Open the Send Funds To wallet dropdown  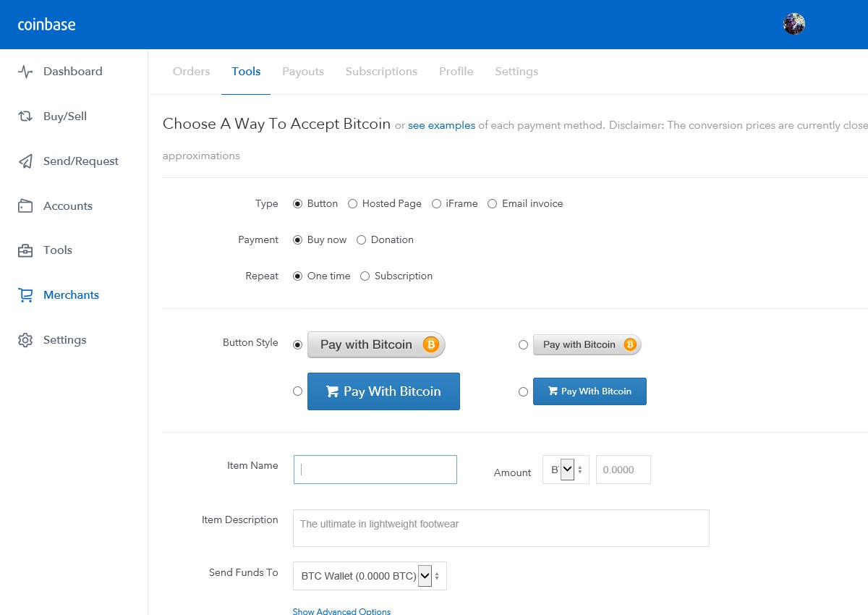coord(370,576)
